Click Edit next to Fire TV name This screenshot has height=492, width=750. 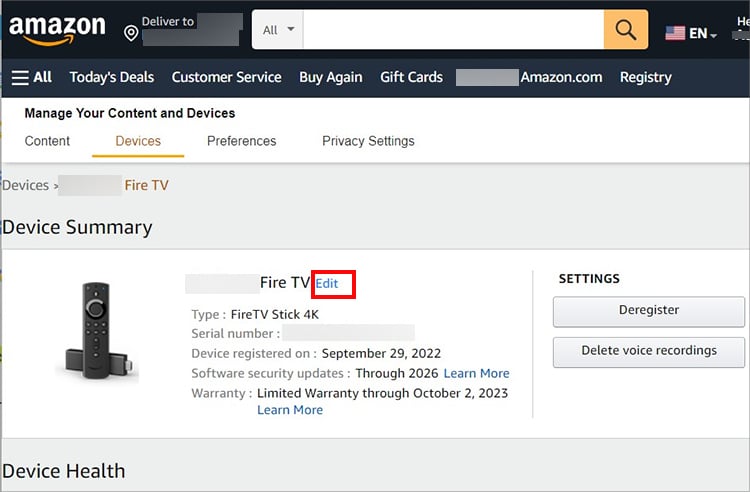tap(327, 284)
